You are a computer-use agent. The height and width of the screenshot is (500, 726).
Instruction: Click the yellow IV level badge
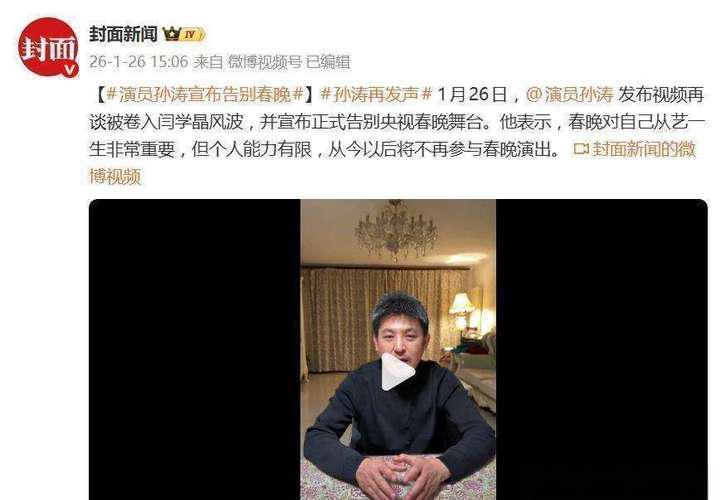192,34
